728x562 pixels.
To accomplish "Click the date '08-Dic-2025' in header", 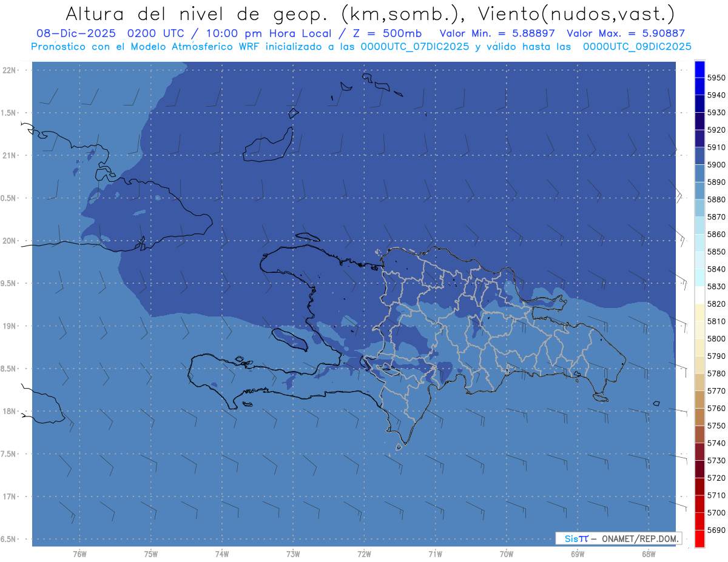I will (77, 33).
